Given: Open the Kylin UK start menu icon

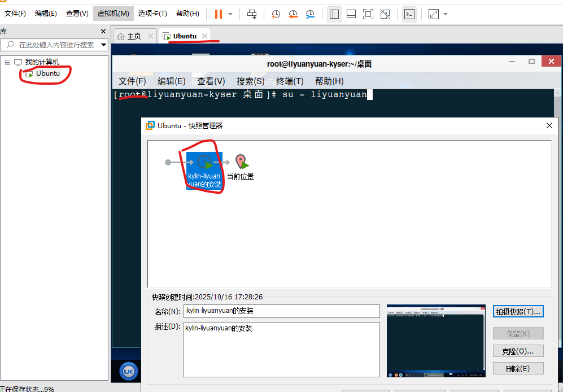Looking at the screenshot, I should [128, 371].
